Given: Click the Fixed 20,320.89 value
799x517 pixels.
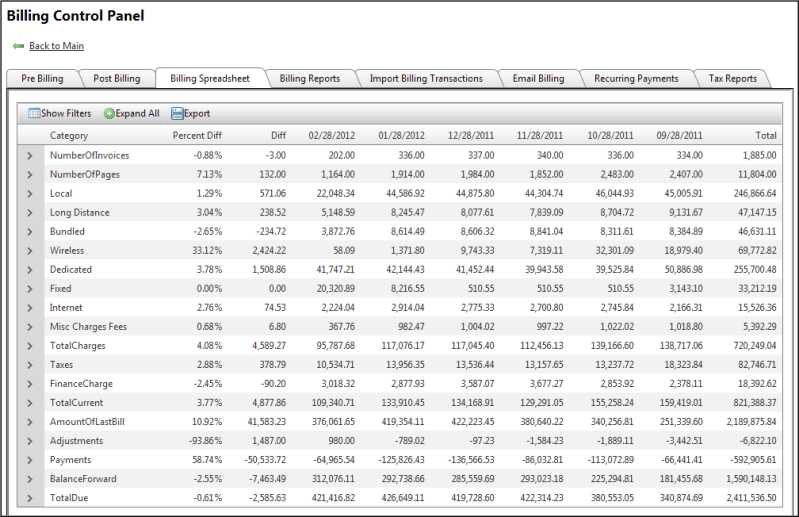Looking at the screenshot, I should point(335,289).
